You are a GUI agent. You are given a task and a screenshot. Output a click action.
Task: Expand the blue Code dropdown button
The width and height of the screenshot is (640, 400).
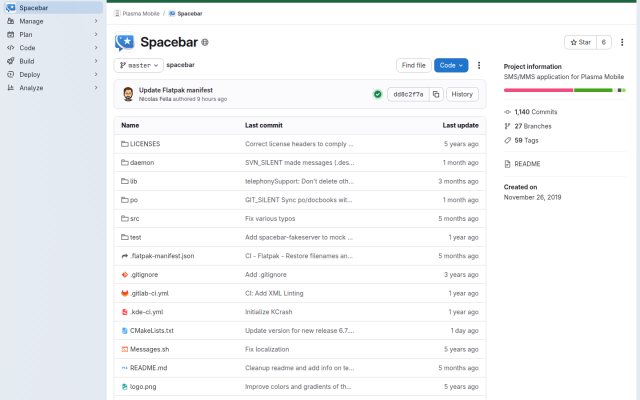coord(451,65)
